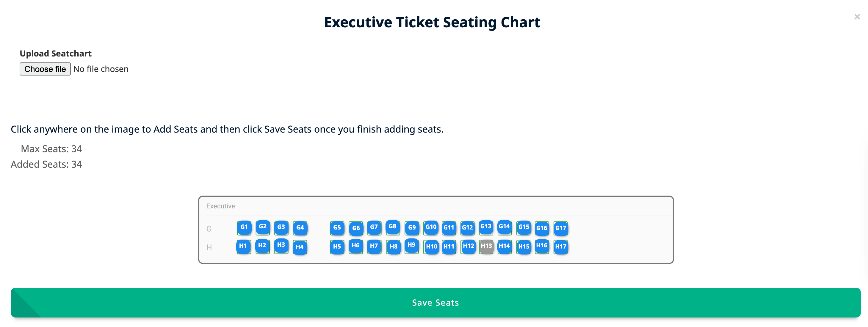Click the row G label

(210, 228)
